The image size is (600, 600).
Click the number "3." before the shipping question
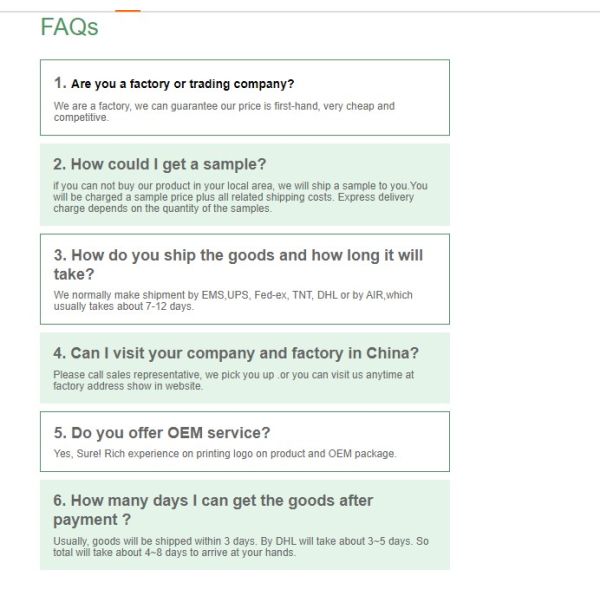(59, 256)
